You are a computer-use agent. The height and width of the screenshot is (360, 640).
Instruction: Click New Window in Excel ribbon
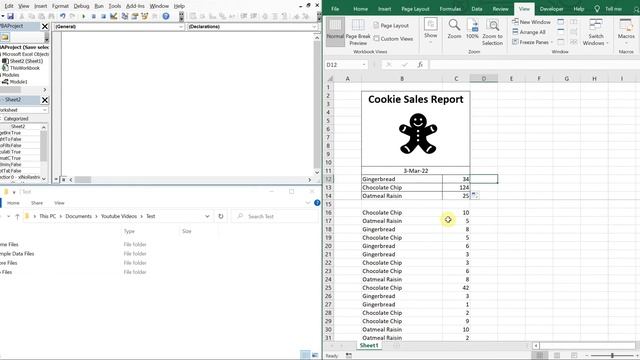point(531,22)
